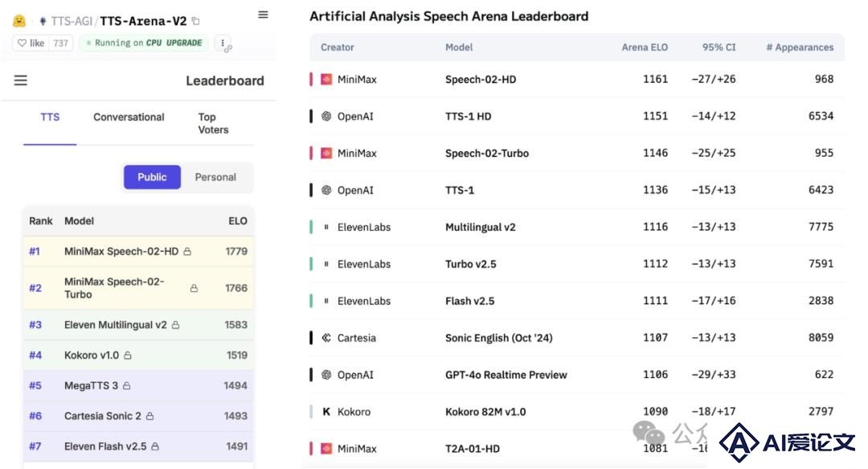Sort by 95% CI column header
Screen dimensions: 868x469
tap(719, 47)
